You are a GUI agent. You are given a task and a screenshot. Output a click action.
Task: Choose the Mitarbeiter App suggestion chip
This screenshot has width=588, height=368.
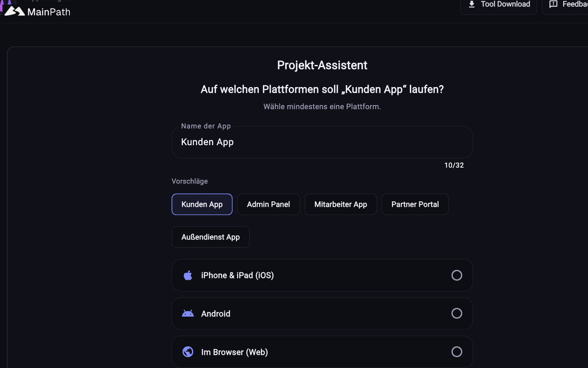[341, 204]
